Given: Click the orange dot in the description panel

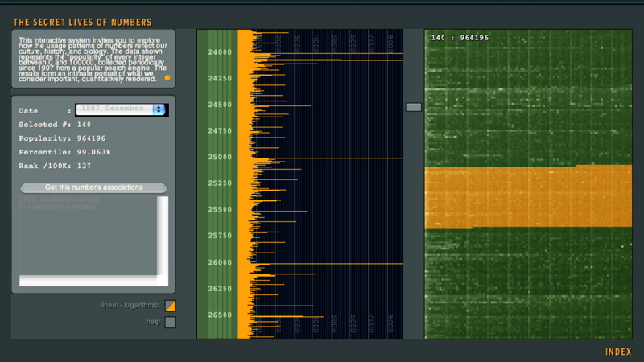Looking at the screenshot, I should 167,78.
